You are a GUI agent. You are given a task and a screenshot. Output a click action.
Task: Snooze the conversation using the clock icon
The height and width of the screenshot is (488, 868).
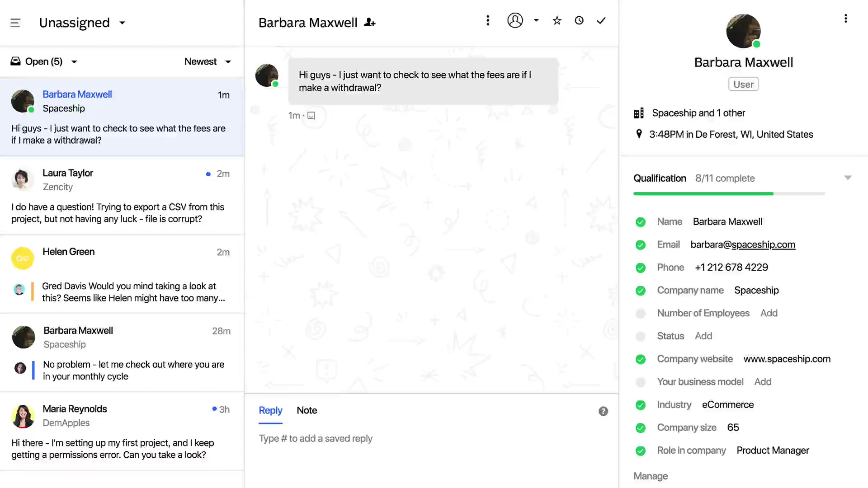pyautogui.click(x=579, y=20)
